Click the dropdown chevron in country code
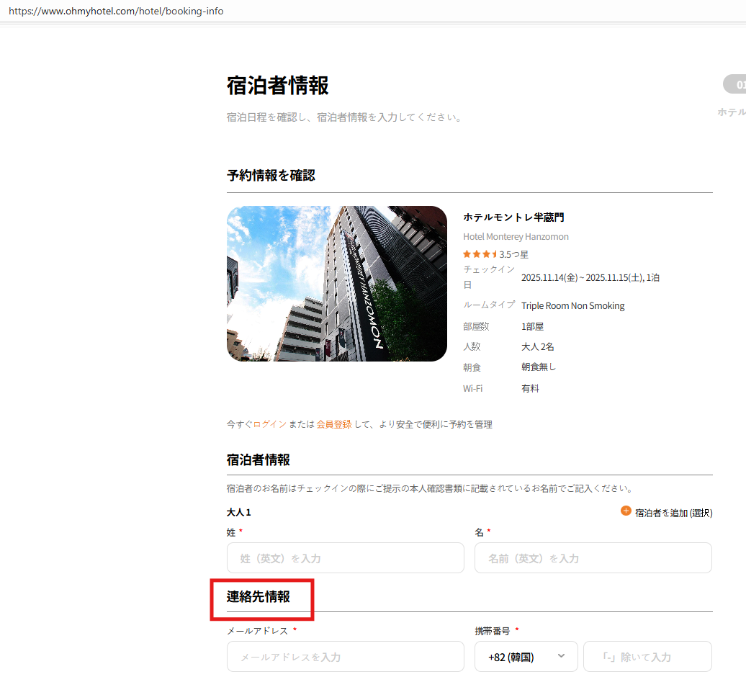This screenshot has height=700, width=746. point(562,656)
